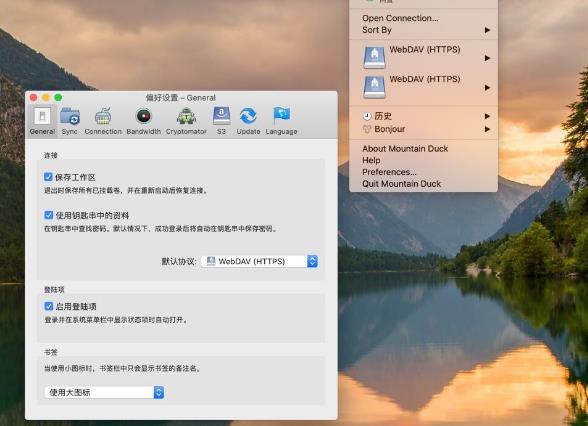Toggle the 使用钥匙串中的资料 checkbox
Image resolution: width=588 pixels, height=426 pixels.
[x=48, y=215]
